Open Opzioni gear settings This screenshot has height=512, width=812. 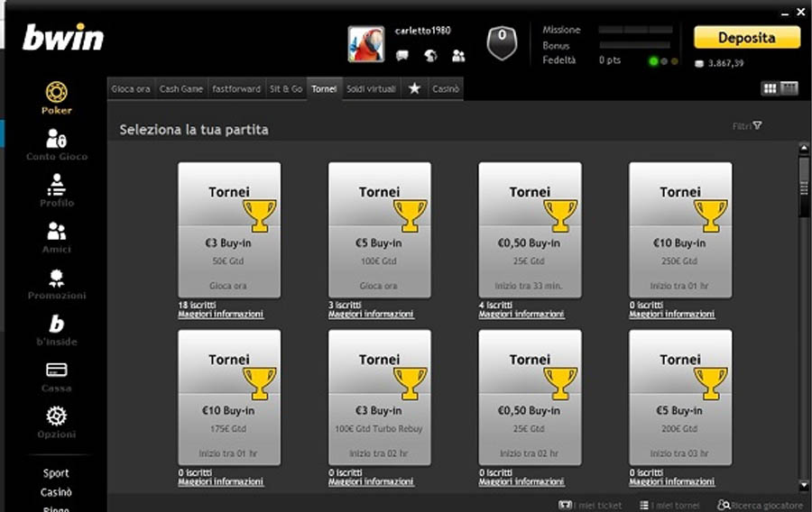57,423
